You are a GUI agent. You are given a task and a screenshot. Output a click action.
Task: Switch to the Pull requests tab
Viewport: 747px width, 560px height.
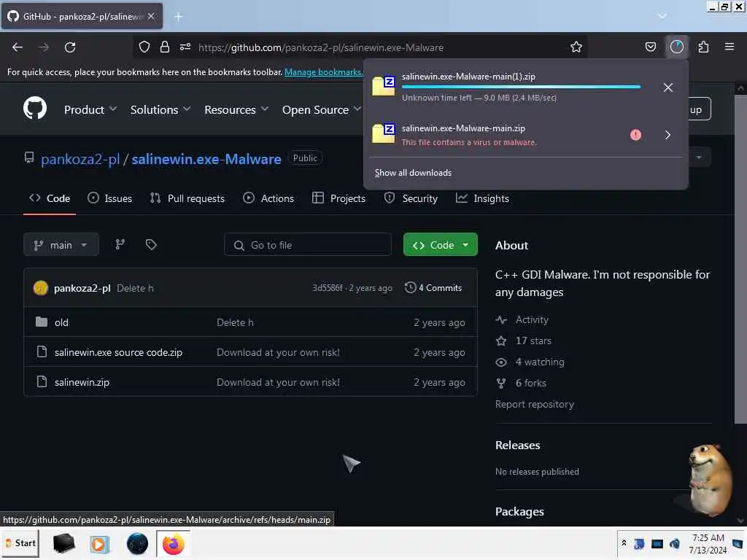tap(187, 198)
